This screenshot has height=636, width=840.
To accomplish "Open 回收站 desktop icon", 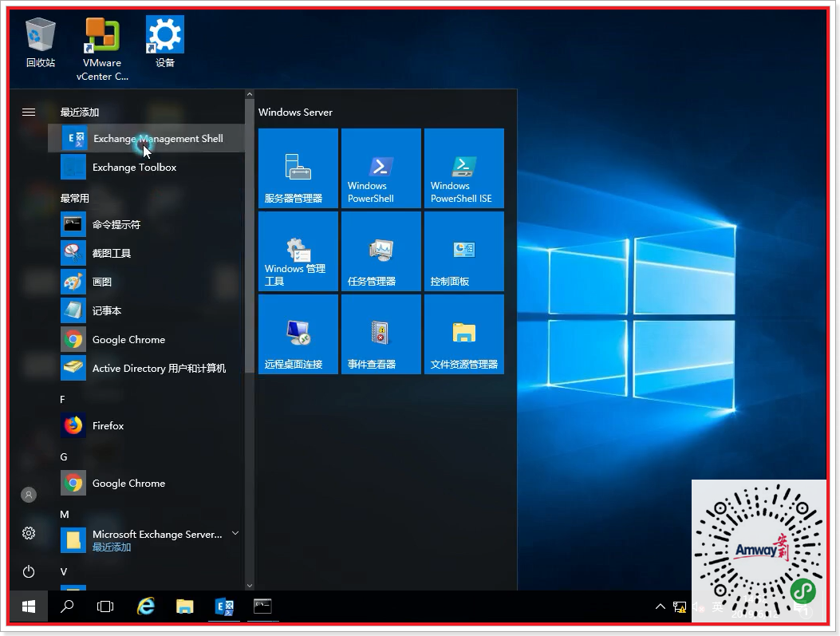I will pyautogui.click(x=41, y=44).
